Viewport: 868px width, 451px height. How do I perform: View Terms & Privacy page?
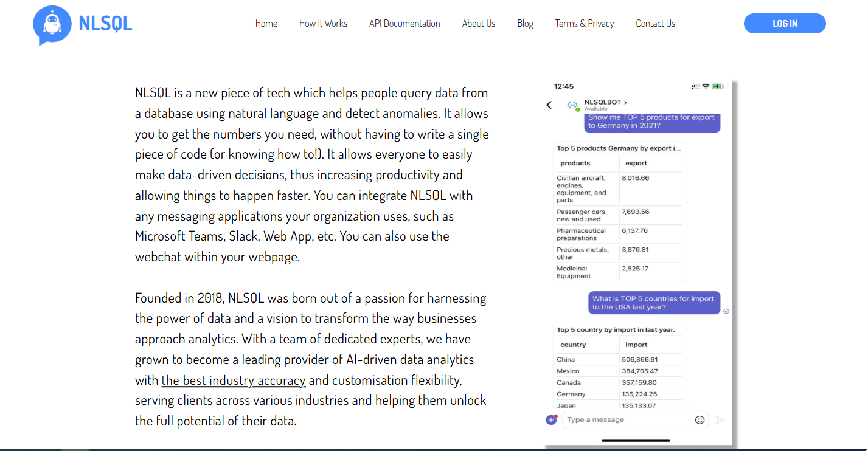point(585,24)
